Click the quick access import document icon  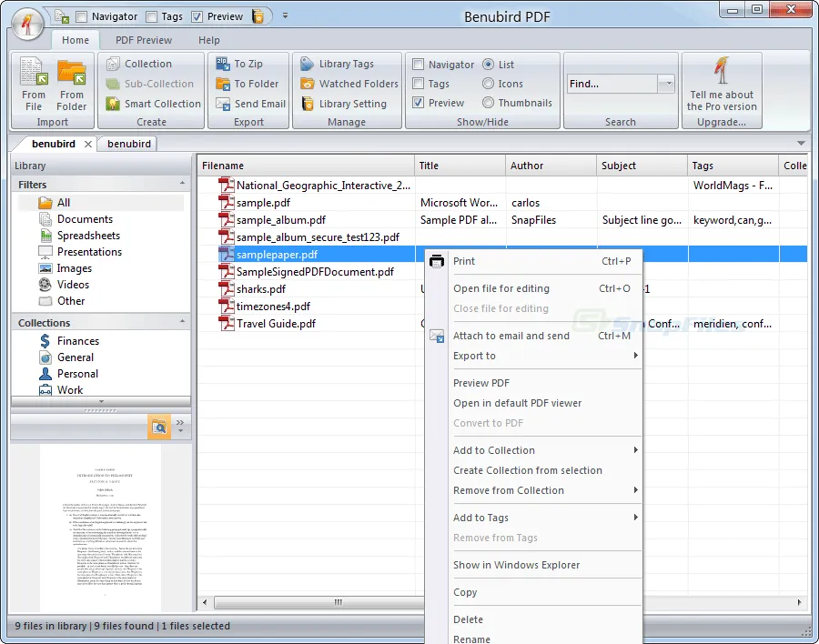(62, 16)
